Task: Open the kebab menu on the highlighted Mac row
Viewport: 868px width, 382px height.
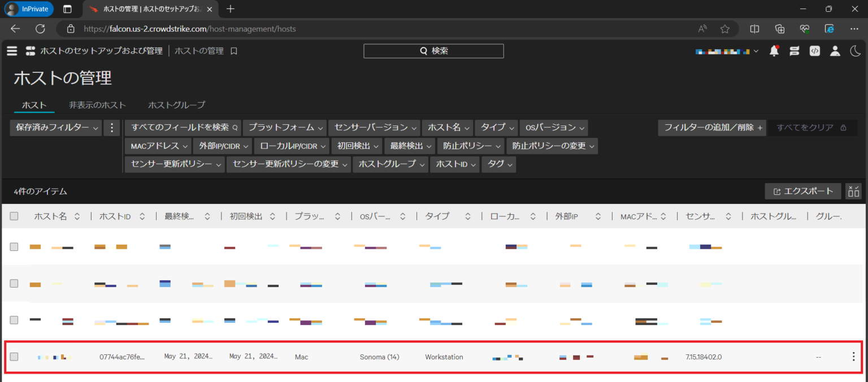Action: 854,357
